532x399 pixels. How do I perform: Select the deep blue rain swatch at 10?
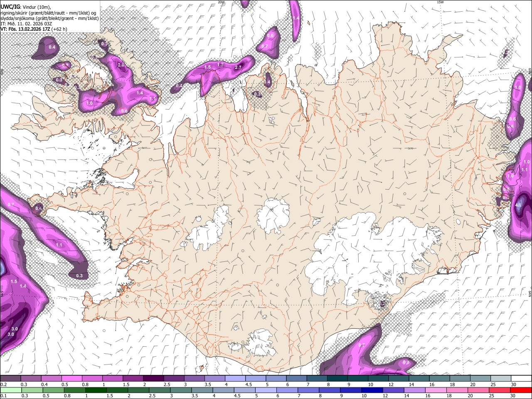coord(372,390)
